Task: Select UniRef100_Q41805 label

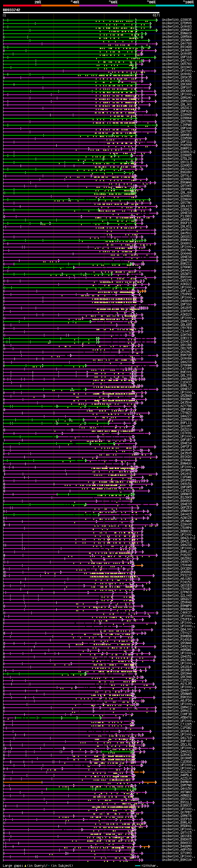Action: (x=177, y=308)
